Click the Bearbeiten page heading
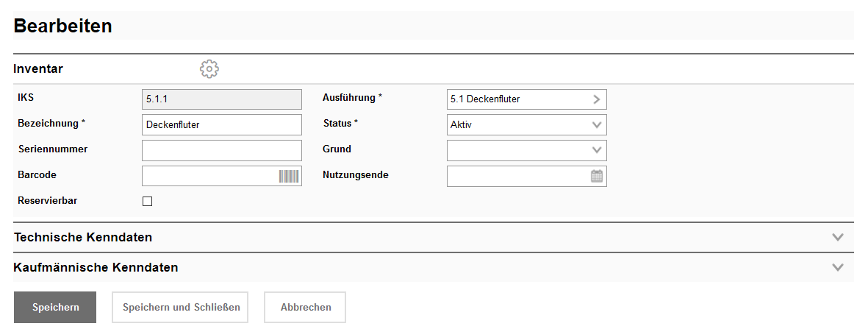 (63, 26)
